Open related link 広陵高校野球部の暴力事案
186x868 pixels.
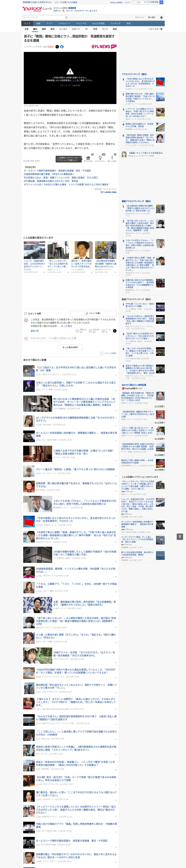pos(49,174)
